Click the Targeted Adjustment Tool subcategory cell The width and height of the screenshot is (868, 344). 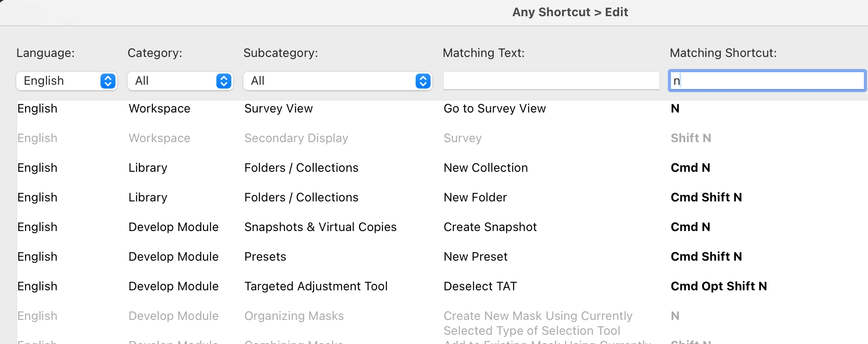coord(316,287)
